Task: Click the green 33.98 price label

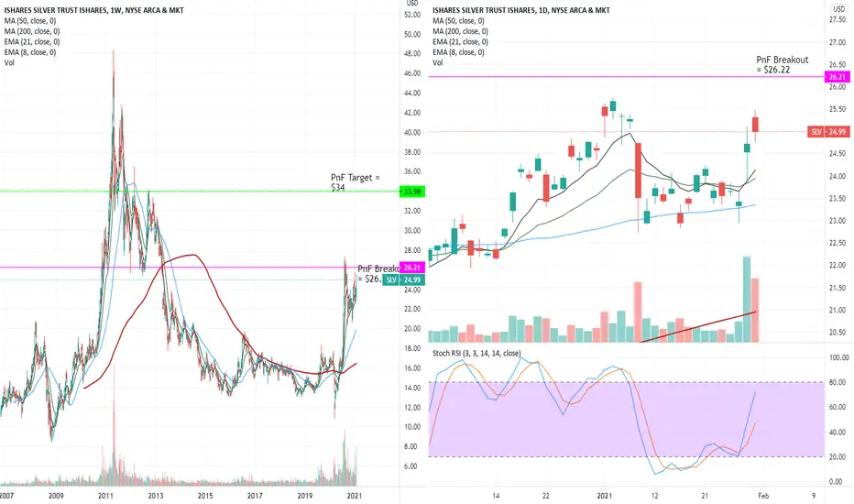Action: click(412, 192)
